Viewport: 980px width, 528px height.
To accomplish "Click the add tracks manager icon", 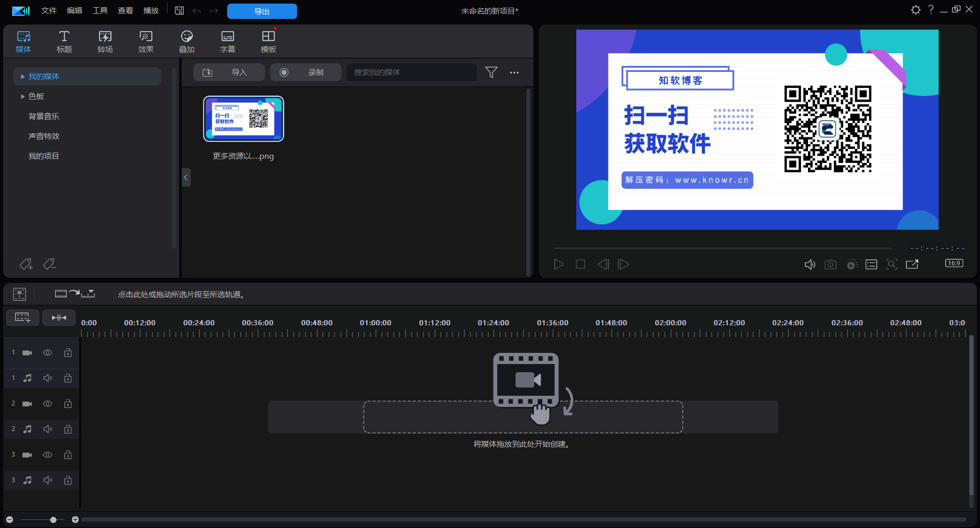I will tap(22, 318).
